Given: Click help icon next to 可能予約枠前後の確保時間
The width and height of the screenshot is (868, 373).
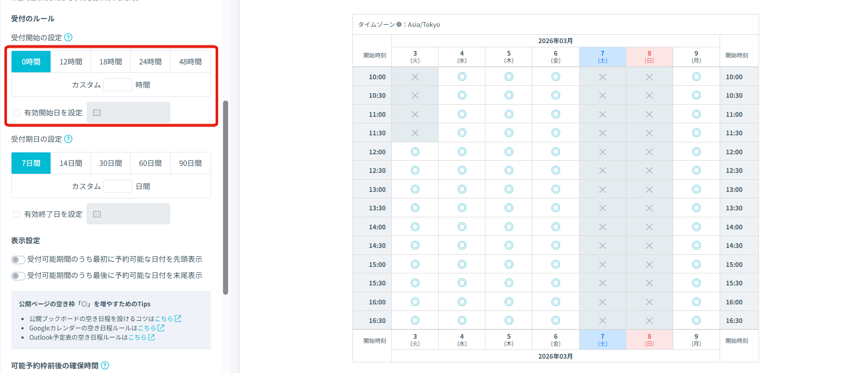Looking at the screenshot, I should pos(105,366).
